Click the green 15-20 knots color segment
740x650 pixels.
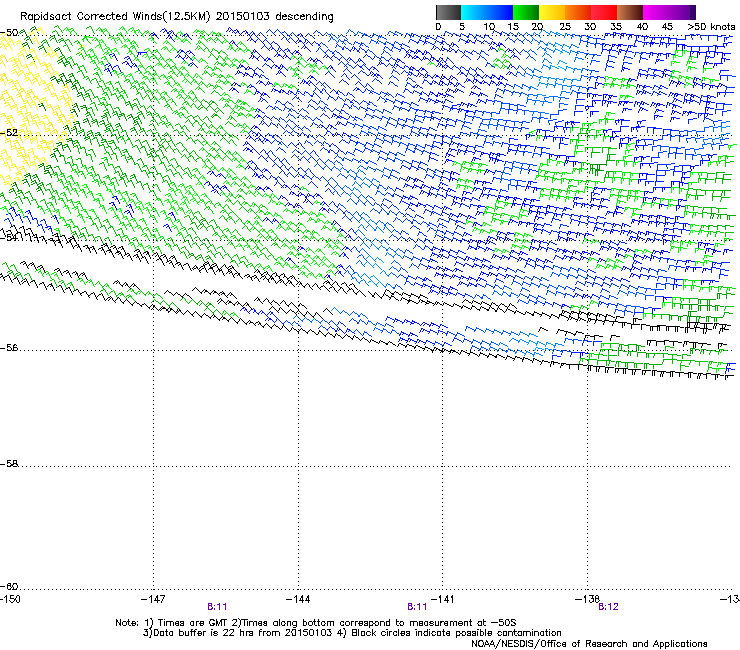(526, 12)
